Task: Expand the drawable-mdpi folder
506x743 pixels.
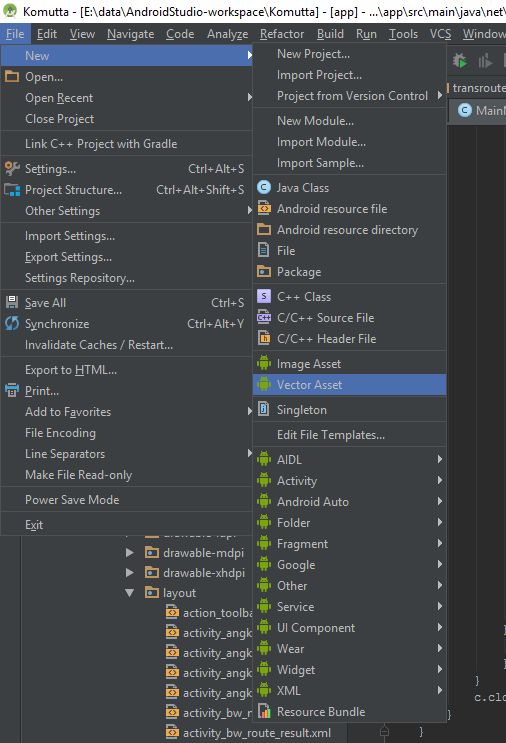Action: point(129,553)
